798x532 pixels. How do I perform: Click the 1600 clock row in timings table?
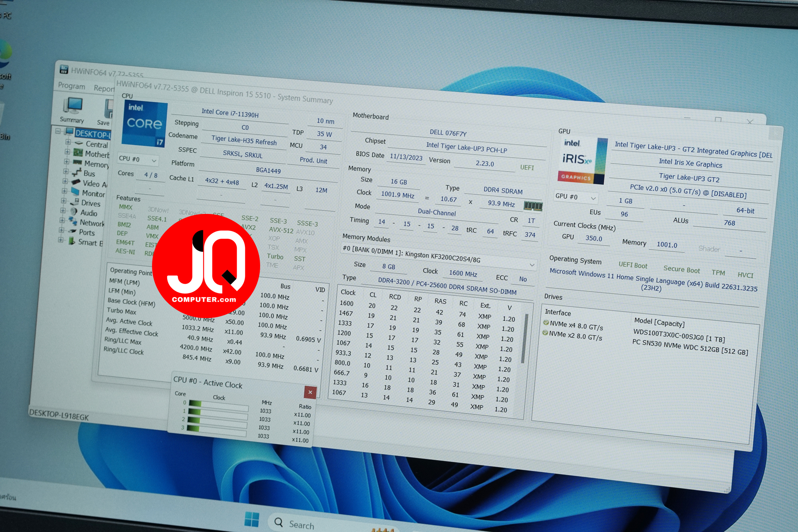pyautogui.click(x=427, y=311)
